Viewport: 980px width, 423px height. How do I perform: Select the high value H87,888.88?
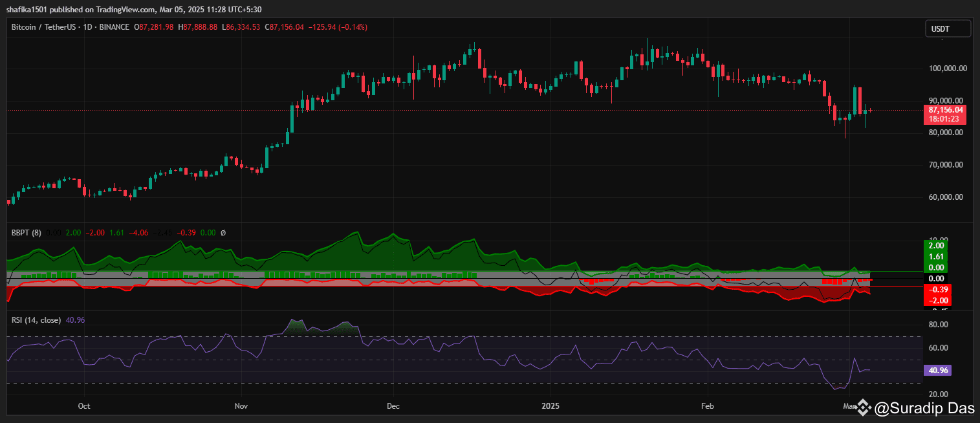point(198,27)
